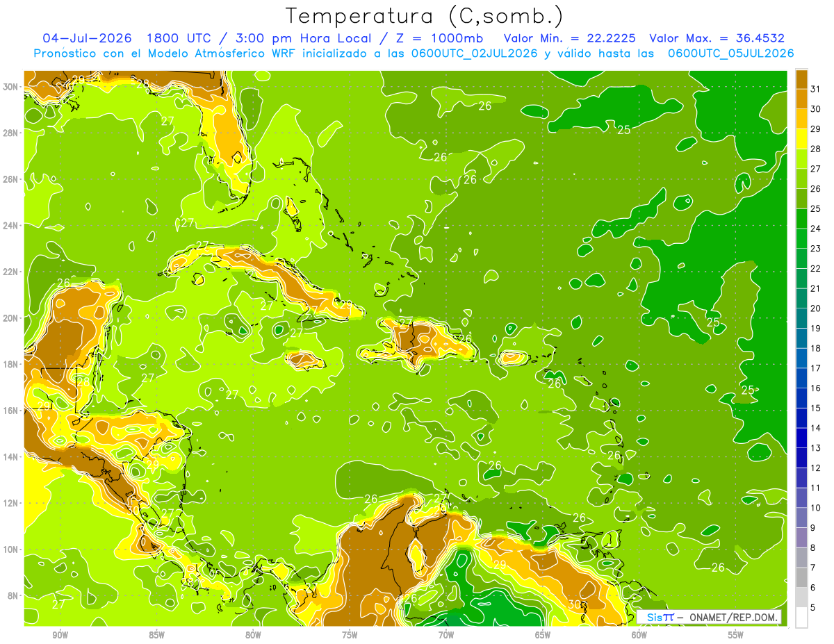
Task: Click the 14N latitude axis label
Action: 11,456
